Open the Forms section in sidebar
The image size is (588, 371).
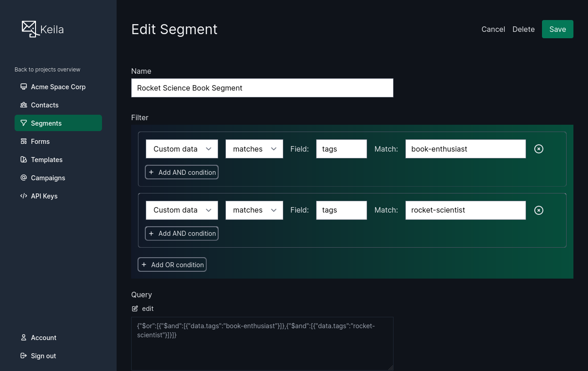click(40, 141)
